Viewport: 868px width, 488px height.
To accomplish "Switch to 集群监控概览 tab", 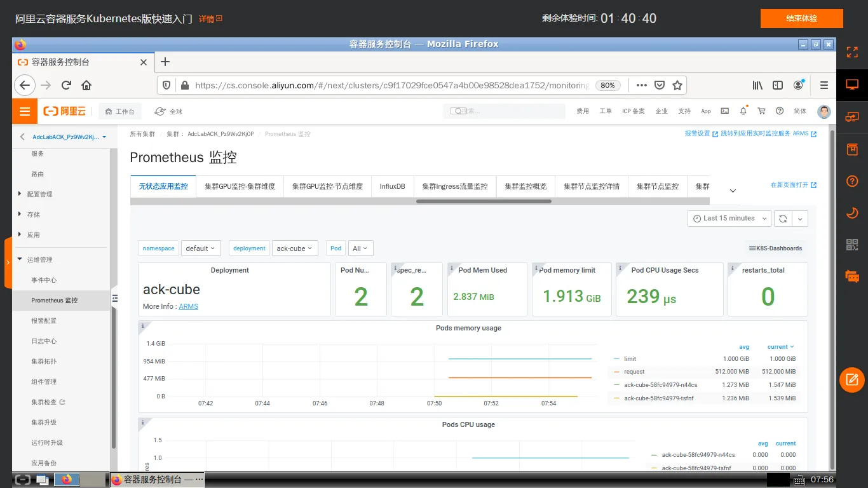I will coord(526,186).
